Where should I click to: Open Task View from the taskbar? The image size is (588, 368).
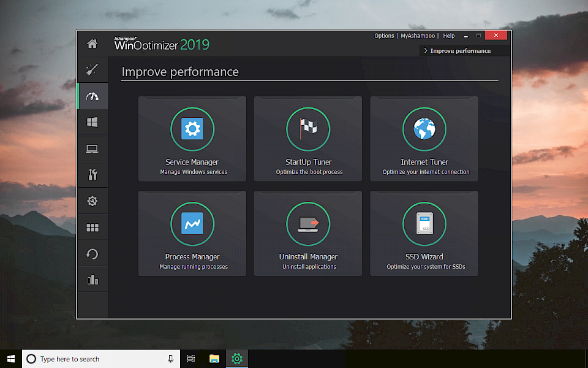191,359
